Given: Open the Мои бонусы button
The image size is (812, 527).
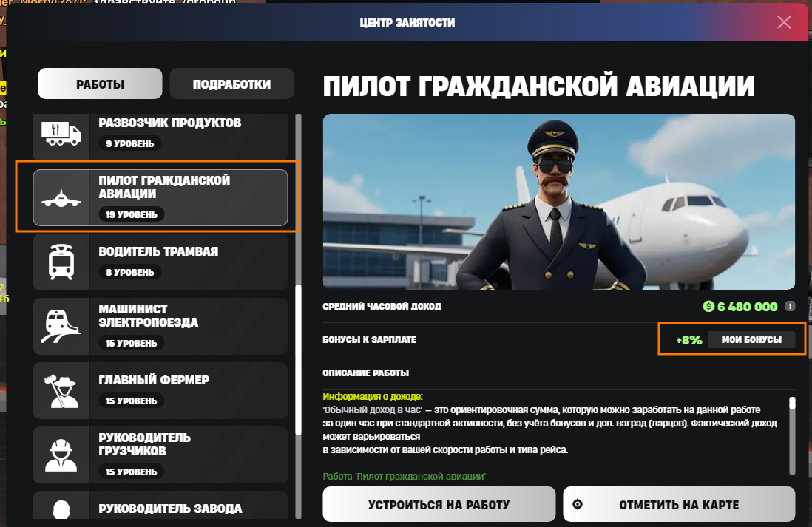Looking at the screenshot, I should pos(751,339).
